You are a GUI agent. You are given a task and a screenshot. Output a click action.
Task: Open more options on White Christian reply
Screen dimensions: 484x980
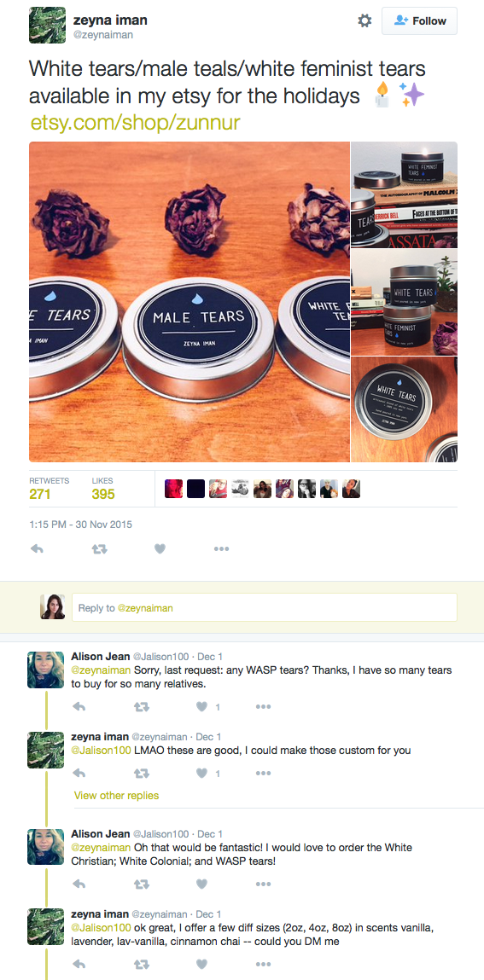(x=263, y=884)
